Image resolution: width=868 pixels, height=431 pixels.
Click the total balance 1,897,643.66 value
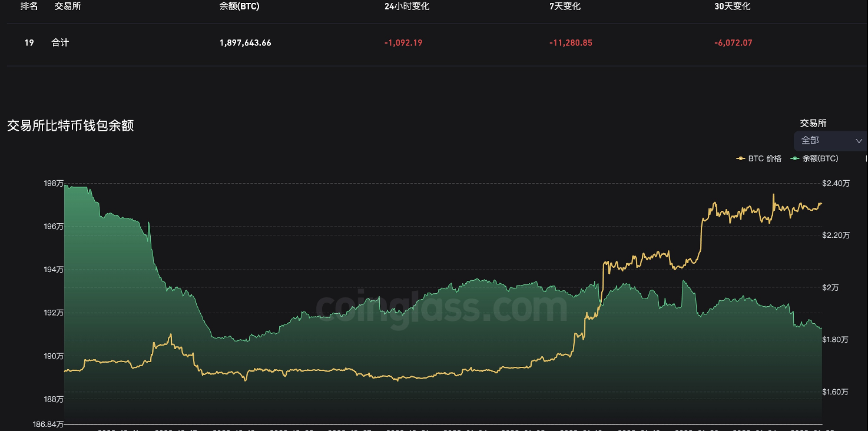coord(245,42)
